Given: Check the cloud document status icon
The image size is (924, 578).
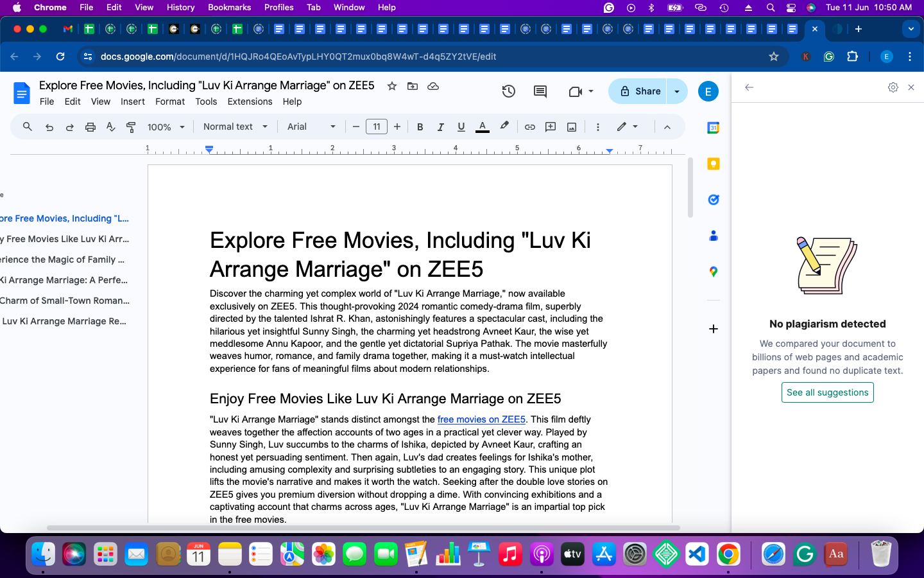Looking at the screenshot, I should [433, 86].
